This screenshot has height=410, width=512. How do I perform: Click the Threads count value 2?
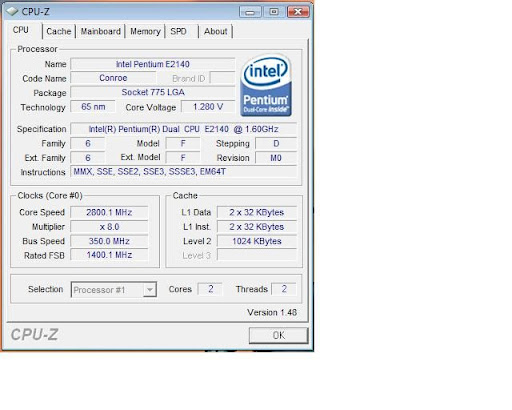tap(284, 289)
